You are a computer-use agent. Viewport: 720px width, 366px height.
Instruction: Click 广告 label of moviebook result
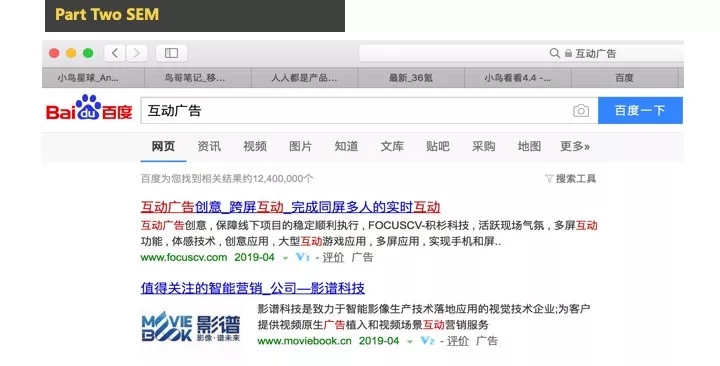click(x=487, y=341)
